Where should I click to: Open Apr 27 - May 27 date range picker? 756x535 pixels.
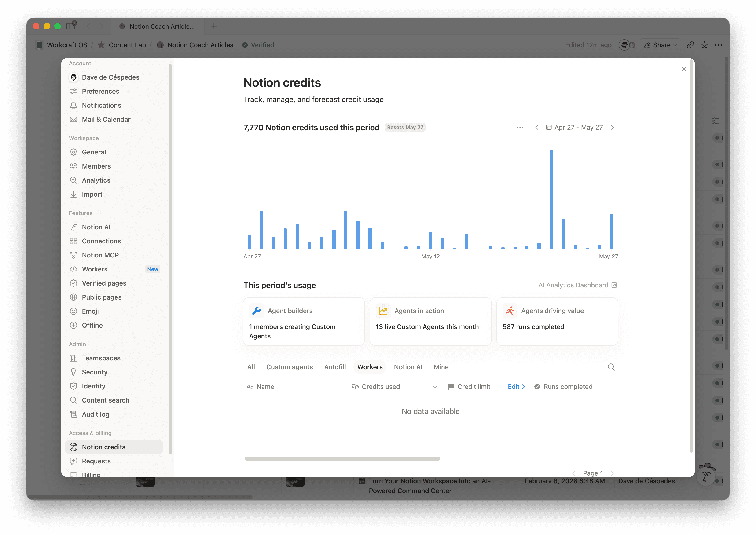[x=575, y=128]
